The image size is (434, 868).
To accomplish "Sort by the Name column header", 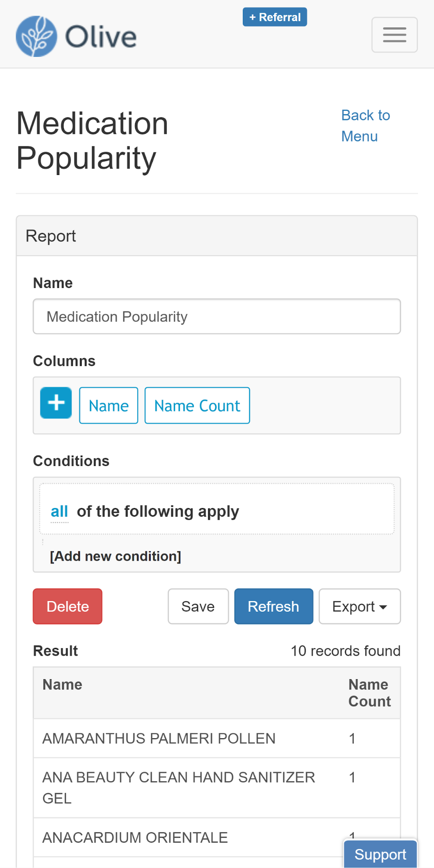I will (x=62, y=685).
